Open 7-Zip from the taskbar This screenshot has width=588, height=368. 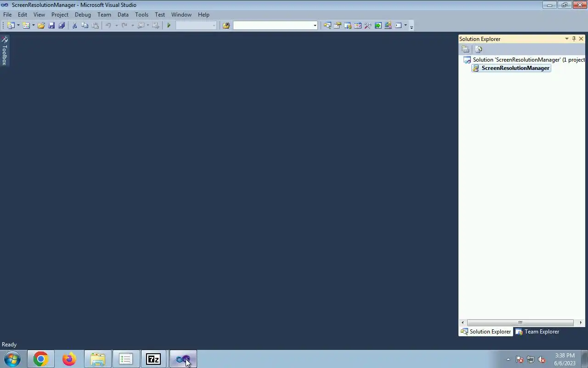point(153,359)
